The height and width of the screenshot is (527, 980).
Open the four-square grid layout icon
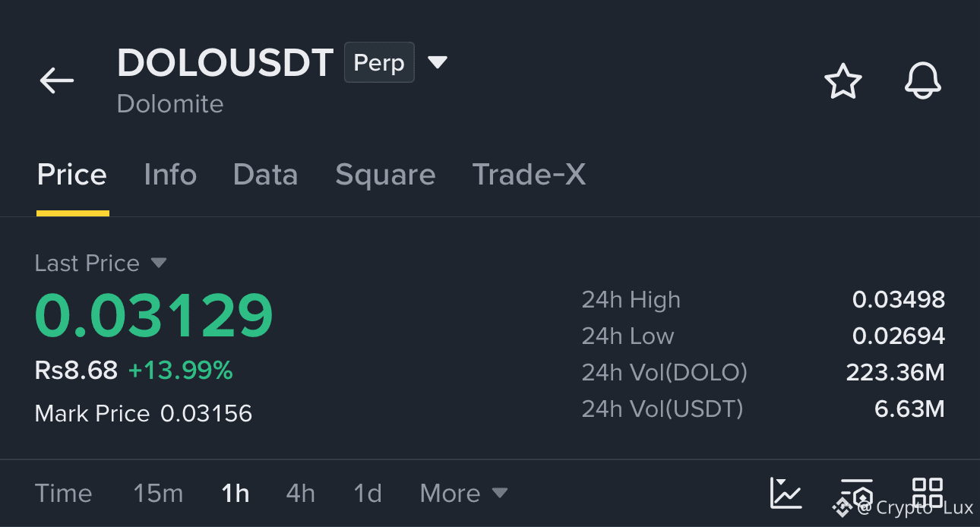click(928, 493)
